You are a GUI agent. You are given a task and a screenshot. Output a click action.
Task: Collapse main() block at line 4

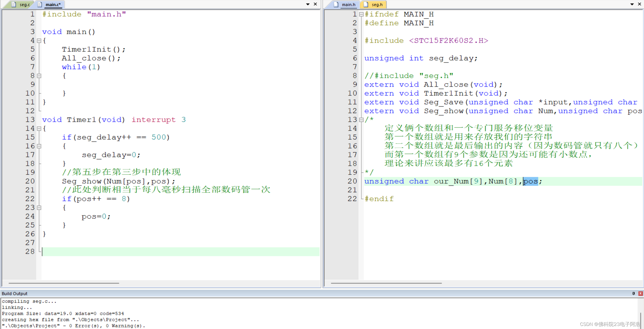click(x=39, y=41)
